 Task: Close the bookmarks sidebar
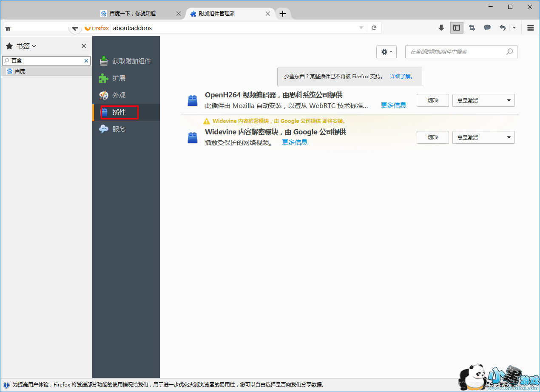coord(84,46)
